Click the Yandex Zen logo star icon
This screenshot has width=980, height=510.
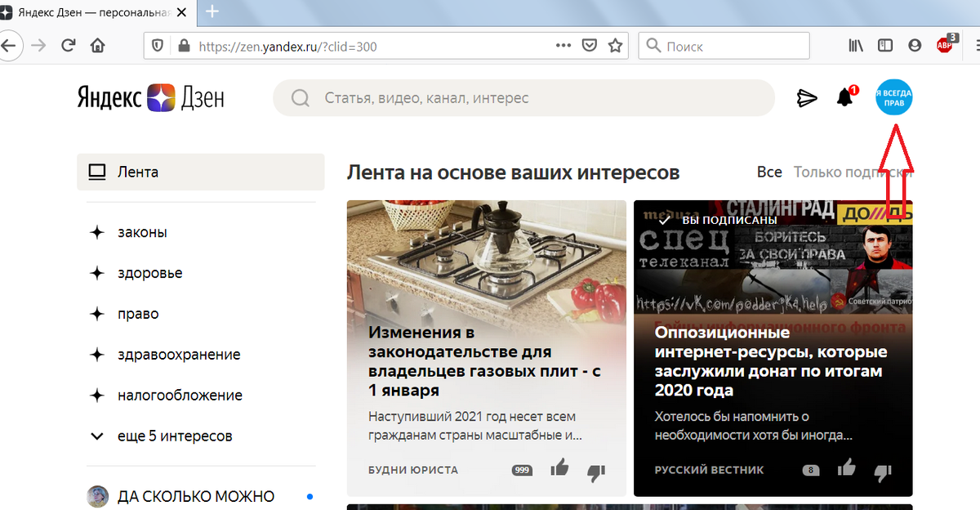(x=160, y=98)
